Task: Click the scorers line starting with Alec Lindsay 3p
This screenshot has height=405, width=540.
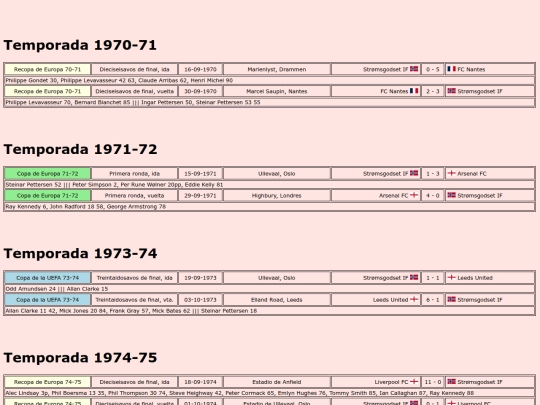Action: [270, 393]
